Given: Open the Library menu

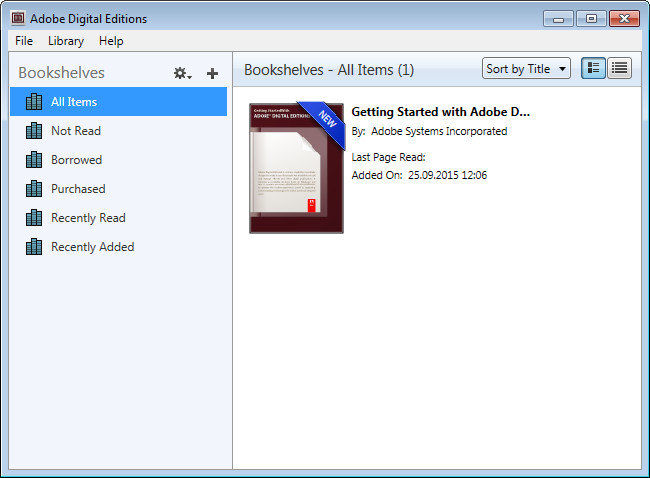Looking at the screenshot, I should [x=66, y=41].
